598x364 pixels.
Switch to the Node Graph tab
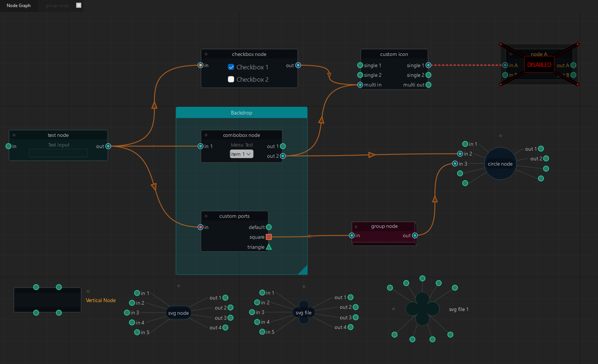pyautogui.click(x=19, y=6)
